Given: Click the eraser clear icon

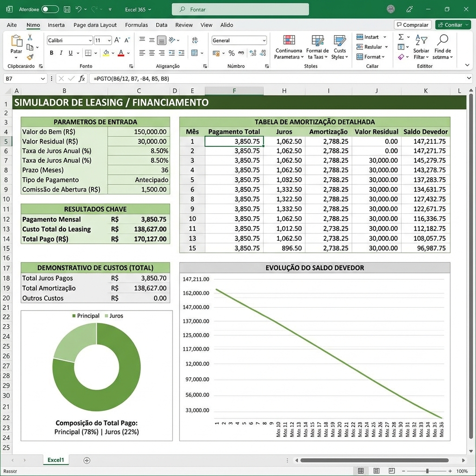Looking at the screenshot, I should 401,57.
